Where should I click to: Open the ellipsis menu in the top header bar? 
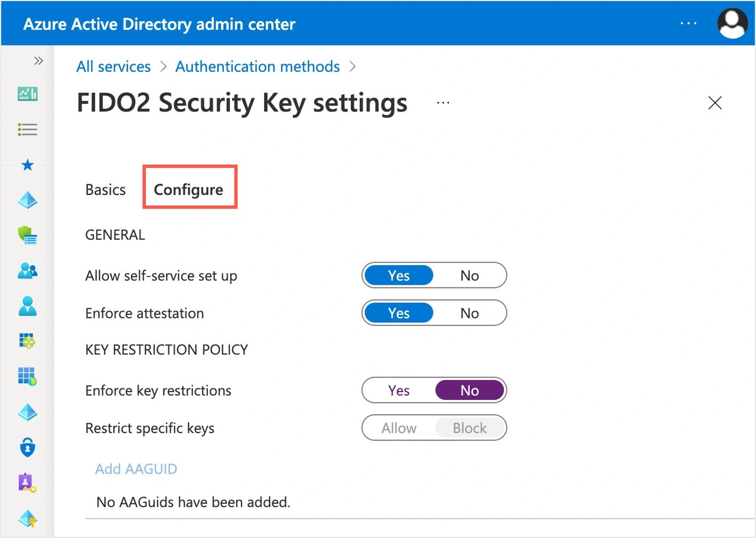(x=689, y=24)
